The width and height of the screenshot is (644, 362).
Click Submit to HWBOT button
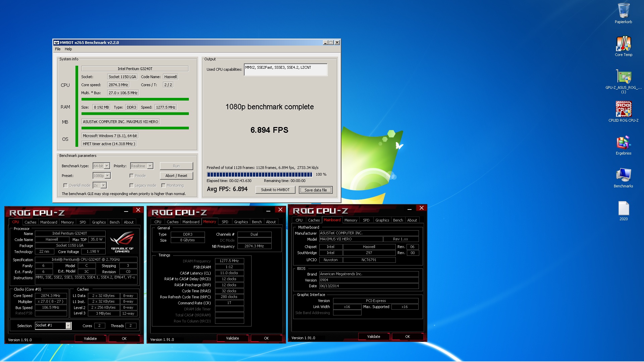pyautogui.click(x=275, y=190)
